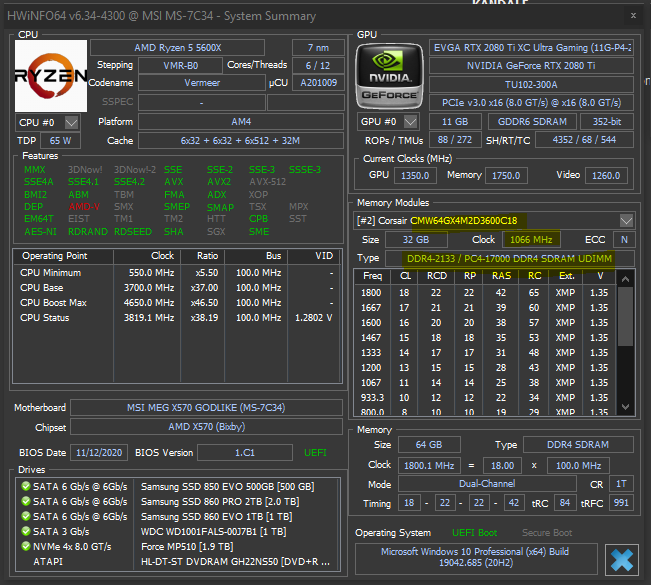The height and width of the screenshot is (585, 651).
Task: Click the tRFC 991 value
Action: click(621, 503)
